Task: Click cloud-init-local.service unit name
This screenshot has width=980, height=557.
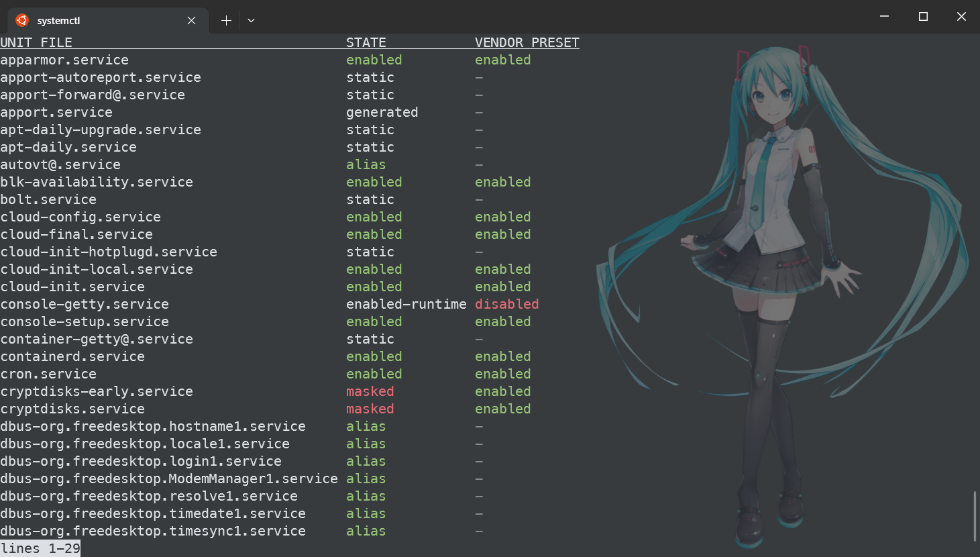Action: point(97,269)
